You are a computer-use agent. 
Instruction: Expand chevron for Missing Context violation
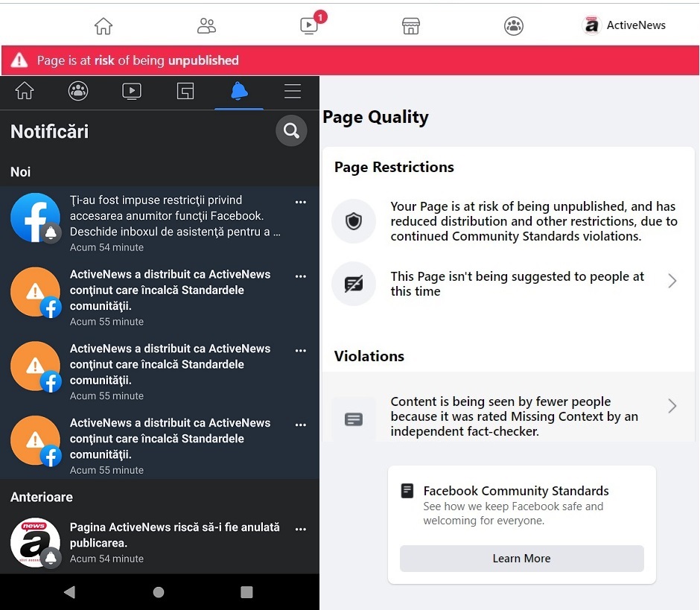coord(672,406)
